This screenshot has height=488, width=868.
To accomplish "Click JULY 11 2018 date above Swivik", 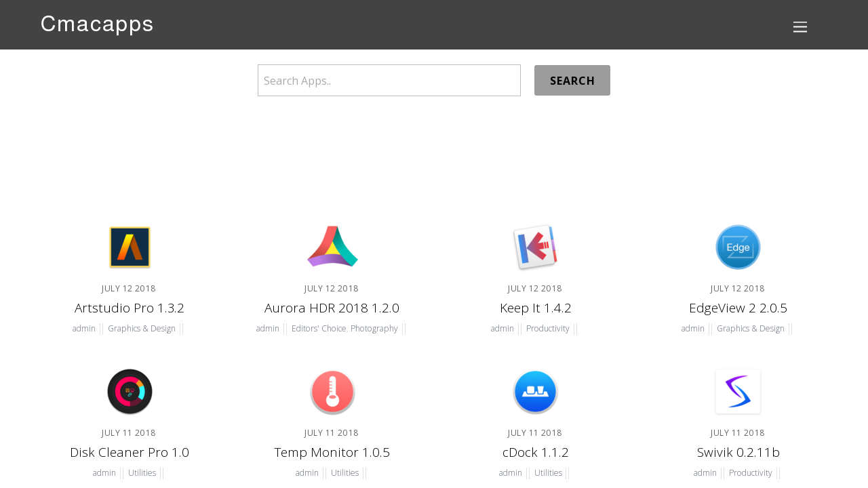I will click(x=738, y=432).
